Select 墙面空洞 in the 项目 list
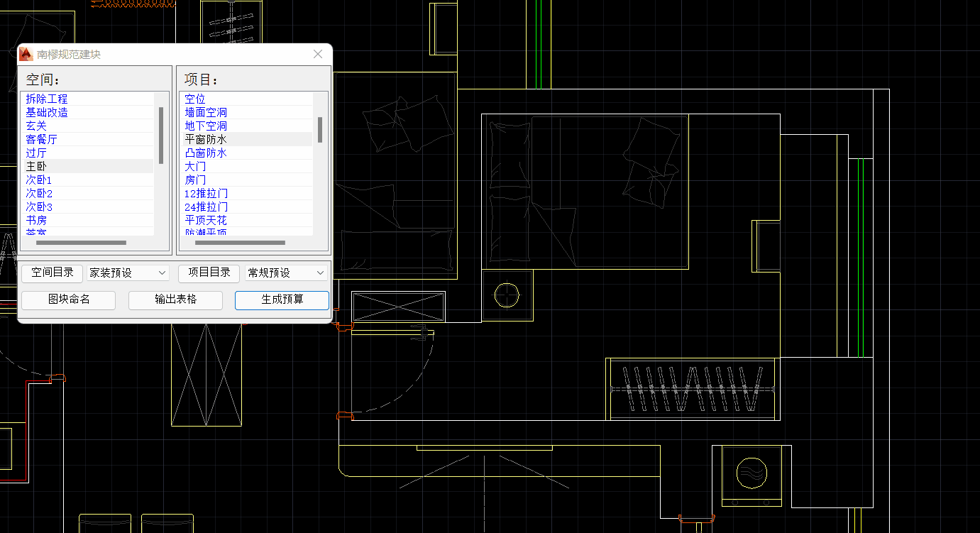This screenshot has width=980, height=533. pyautogui.click(x=206, y=112)
